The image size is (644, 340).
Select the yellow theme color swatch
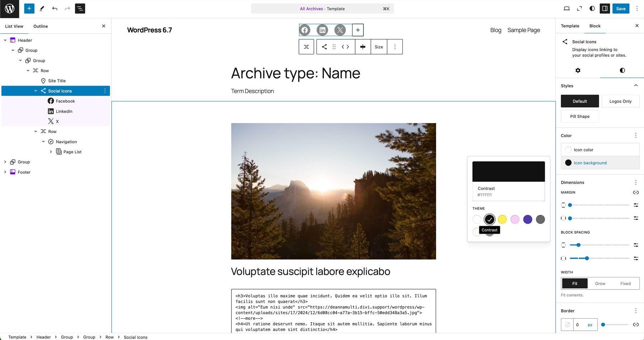(x=502, y=219)
